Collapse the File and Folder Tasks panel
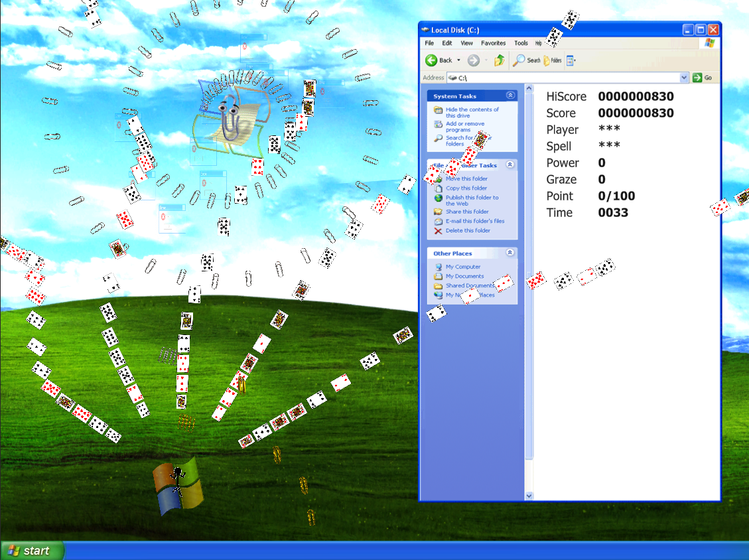This screenshot has width=749, height=560. (x=510, y=165)
